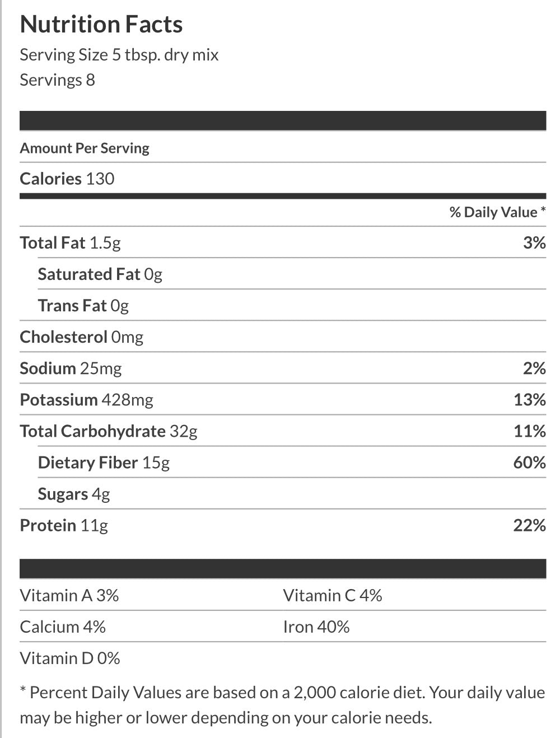
Task: Click the Nutrition Facts heading
Action: pyautogui.click(x=101, y=25)
